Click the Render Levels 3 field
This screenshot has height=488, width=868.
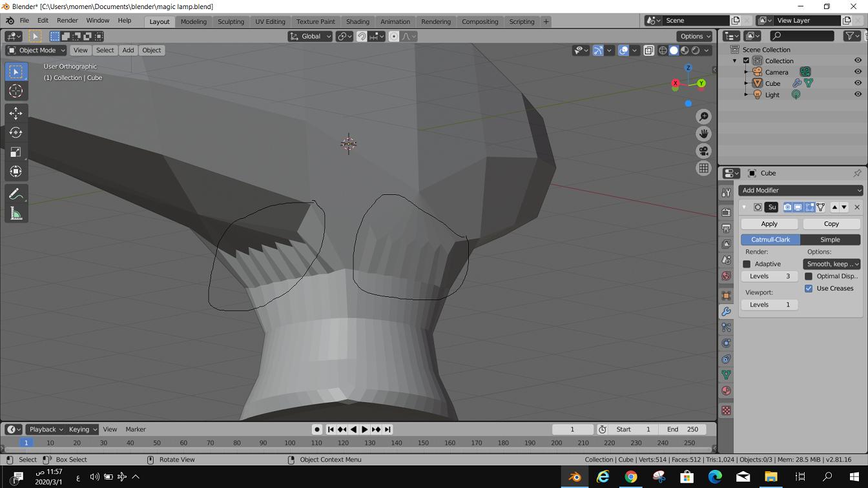coord(769,276)
